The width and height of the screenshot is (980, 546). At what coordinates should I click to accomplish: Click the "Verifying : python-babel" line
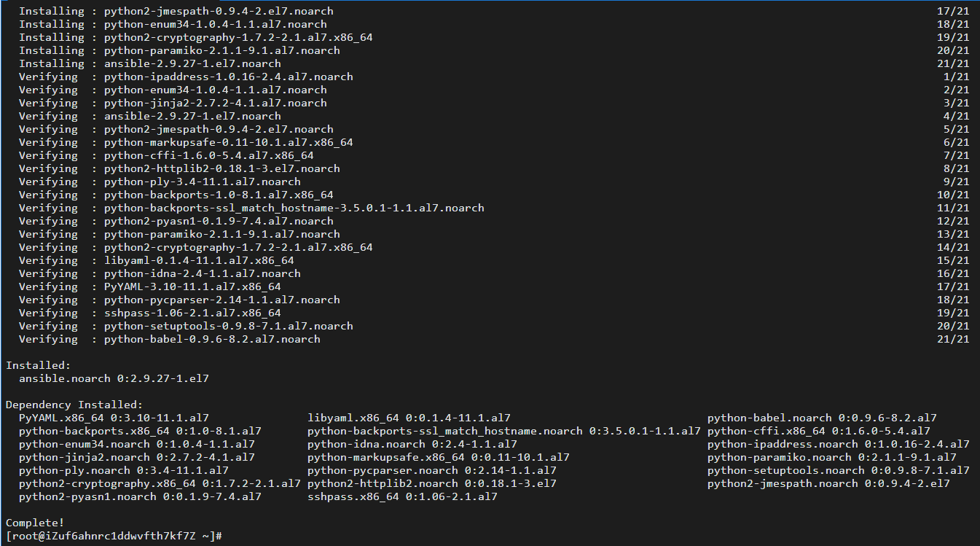pos(169,339)
